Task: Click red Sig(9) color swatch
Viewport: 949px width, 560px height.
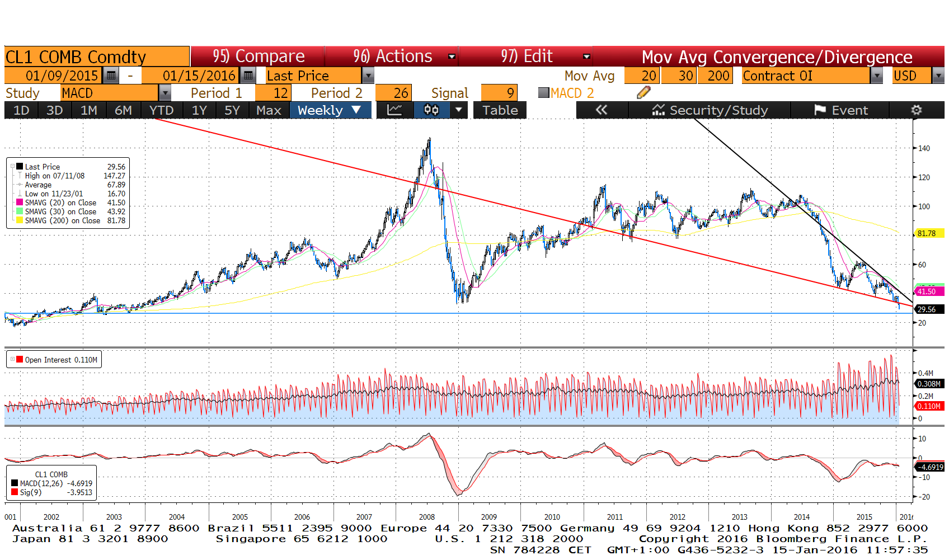Action: (x=15, y=492)
